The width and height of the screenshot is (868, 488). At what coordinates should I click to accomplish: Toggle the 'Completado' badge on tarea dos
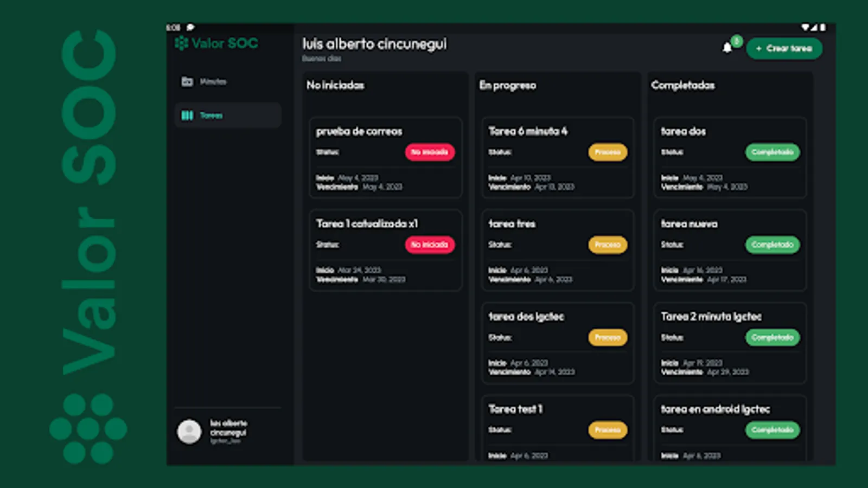(x=773, y=152)
